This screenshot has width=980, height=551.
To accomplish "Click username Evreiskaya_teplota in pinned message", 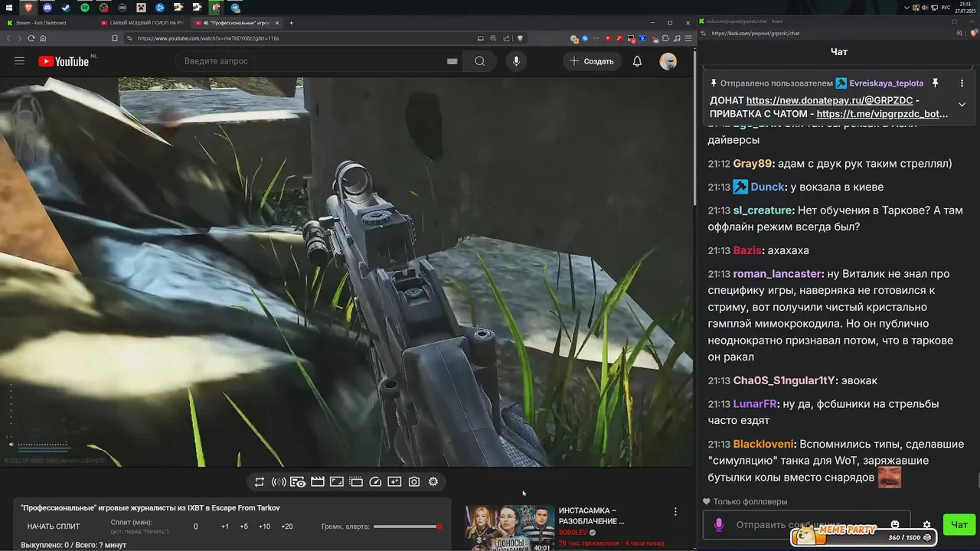I will tap(887, 83).
